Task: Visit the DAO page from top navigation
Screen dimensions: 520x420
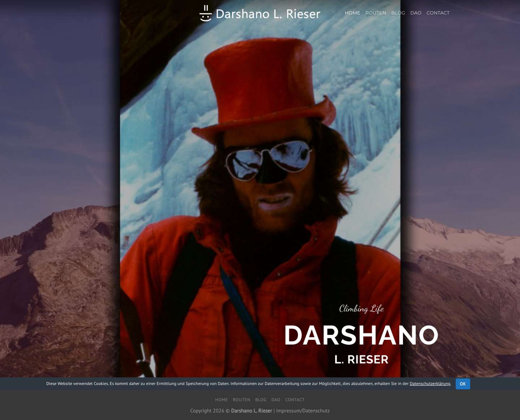Action: [416, 13]
